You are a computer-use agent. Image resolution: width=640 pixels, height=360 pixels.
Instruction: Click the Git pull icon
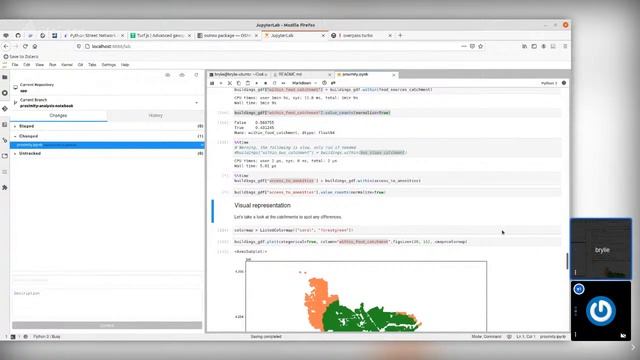tap(168, 75)
